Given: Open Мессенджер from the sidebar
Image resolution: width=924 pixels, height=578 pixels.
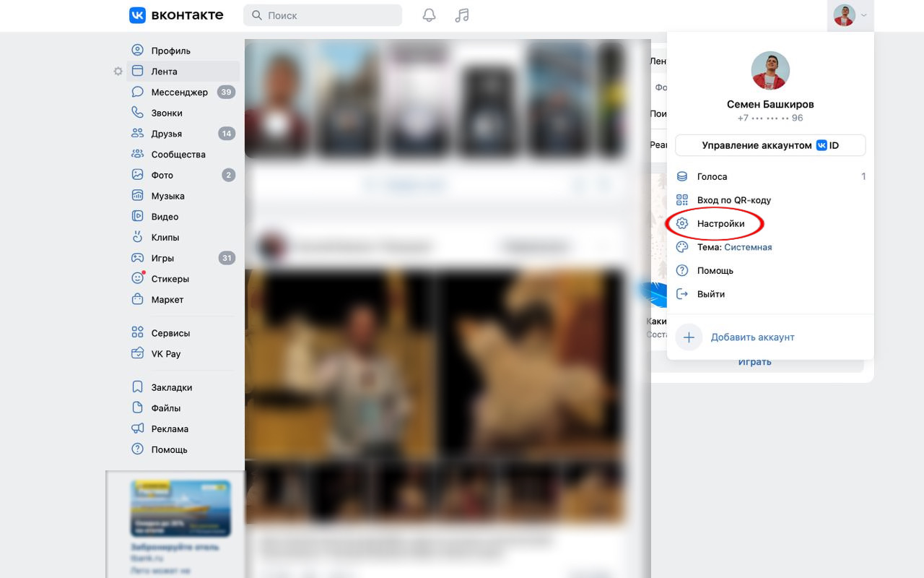Looking at the screenshot, I should click(x=179, y=92).
